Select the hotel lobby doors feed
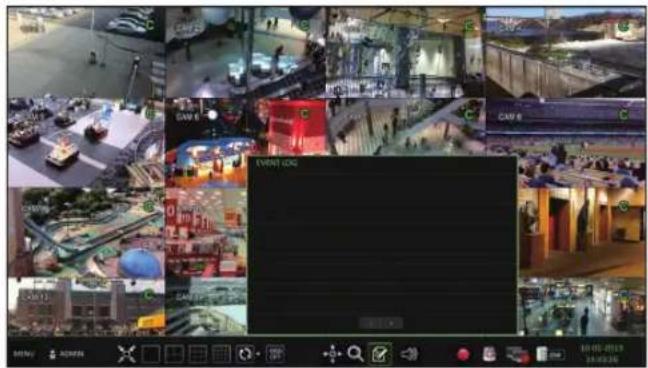Screen dimensions: 648x368 pos(581,232)
